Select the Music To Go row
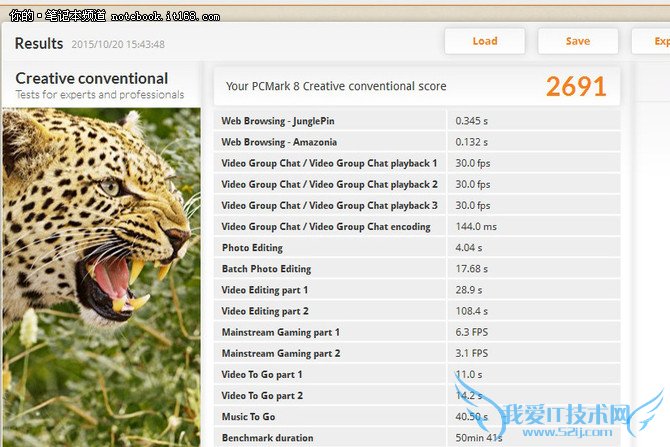Image resolution: width=670 pixels, height=447 pixels. [x=417, y=417]
